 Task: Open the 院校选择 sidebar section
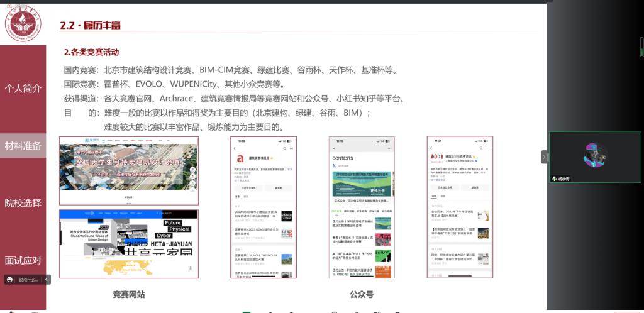23,203
